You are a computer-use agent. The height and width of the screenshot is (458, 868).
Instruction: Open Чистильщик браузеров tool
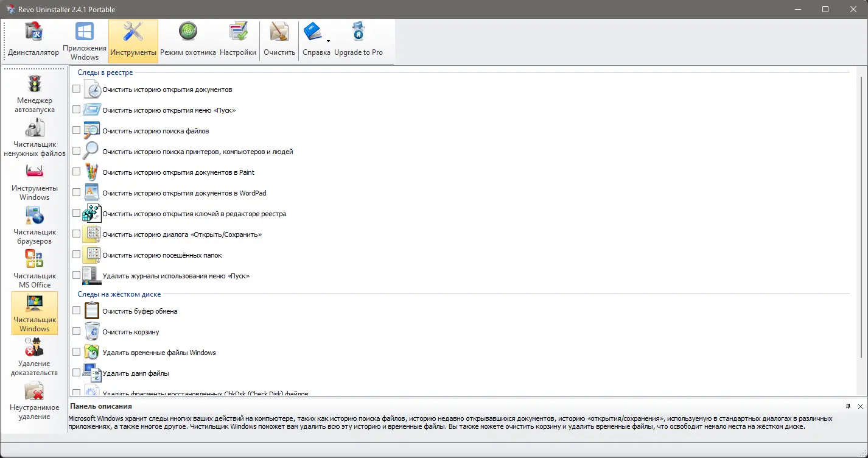click(x=35, y=225)
